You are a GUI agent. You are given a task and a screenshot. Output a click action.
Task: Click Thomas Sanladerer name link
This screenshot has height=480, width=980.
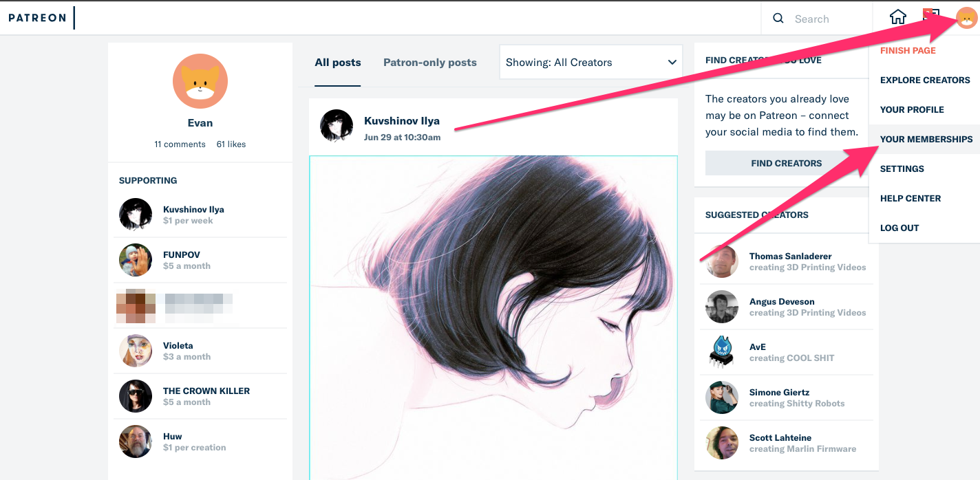coord(791,256)
